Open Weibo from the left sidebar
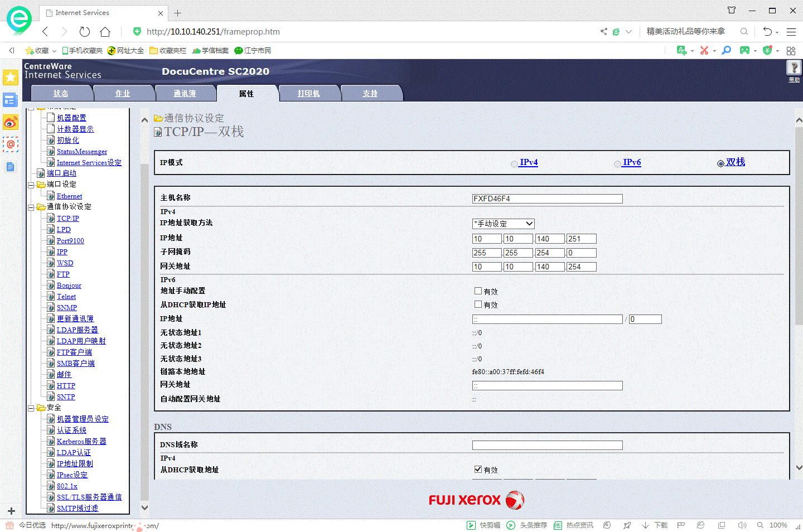 (11, 122)
